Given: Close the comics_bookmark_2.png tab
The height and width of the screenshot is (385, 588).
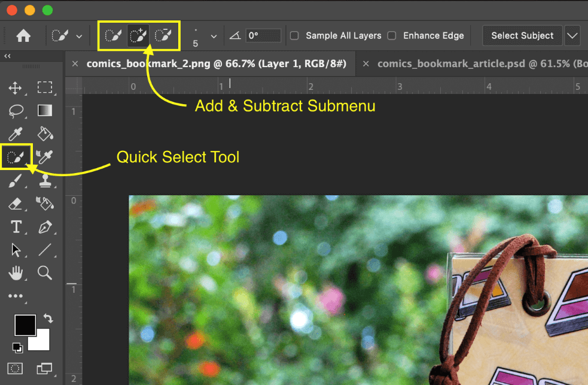Looking at the screenshot, I should point(75,64).
